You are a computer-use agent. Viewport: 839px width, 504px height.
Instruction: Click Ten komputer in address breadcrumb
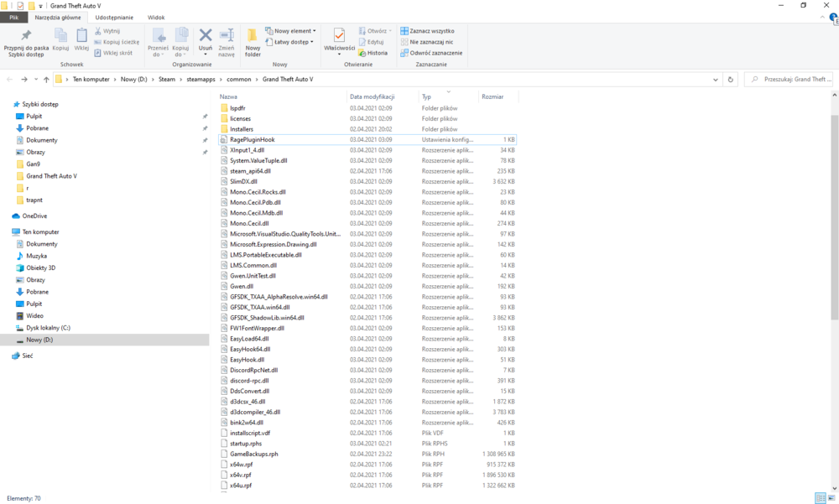click(x=91, y=79)
